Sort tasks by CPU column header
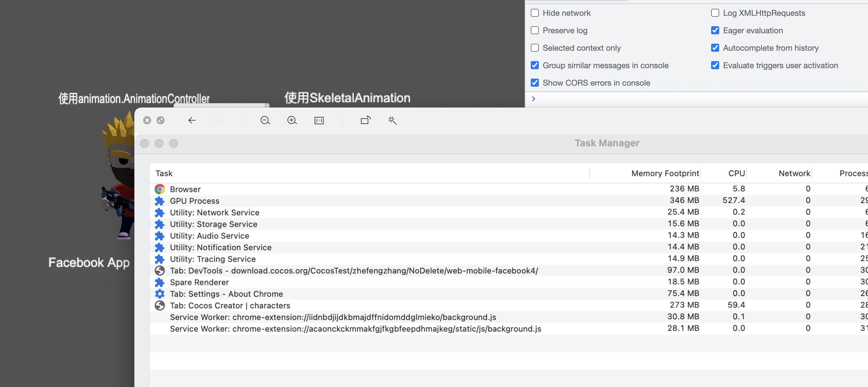Screen dimensions: 868x387 736,173
